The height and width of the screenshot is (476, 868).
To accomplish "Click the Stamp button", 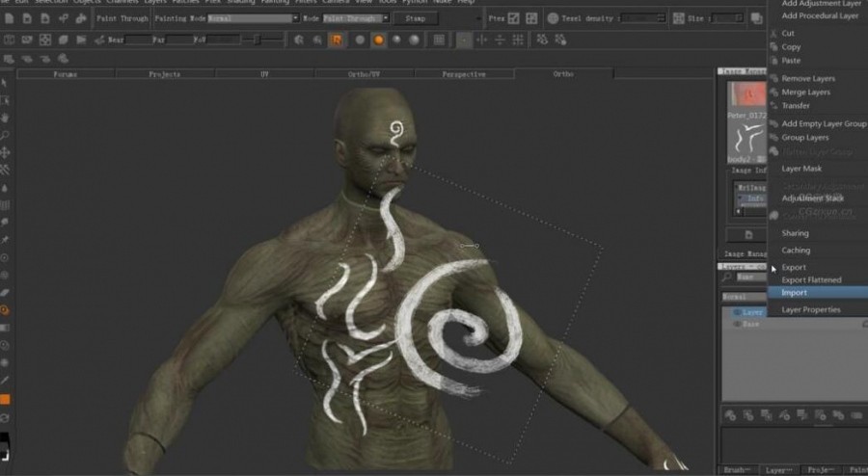I will pos(415,18).
